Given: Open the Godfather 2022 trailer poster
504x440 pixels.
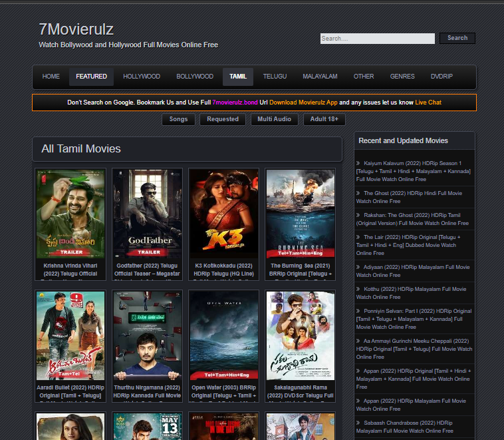Looking at the screenshot, I should [147, 214].
